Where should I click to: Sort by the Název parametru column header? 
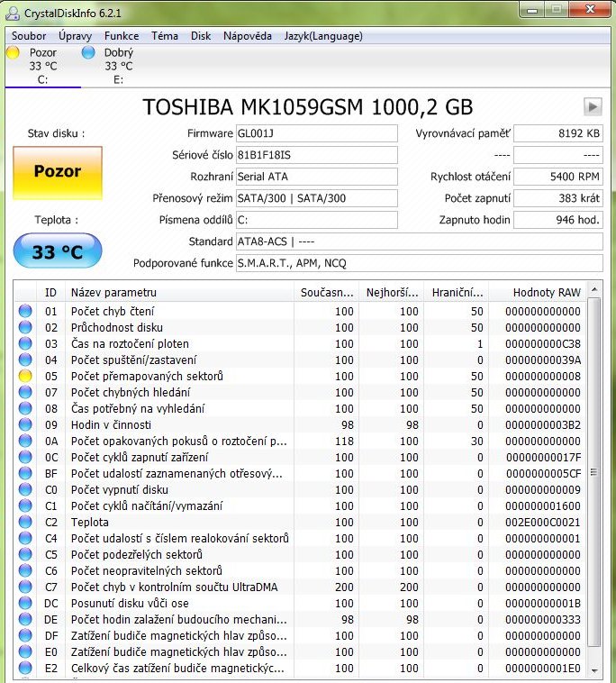point(180,292)
